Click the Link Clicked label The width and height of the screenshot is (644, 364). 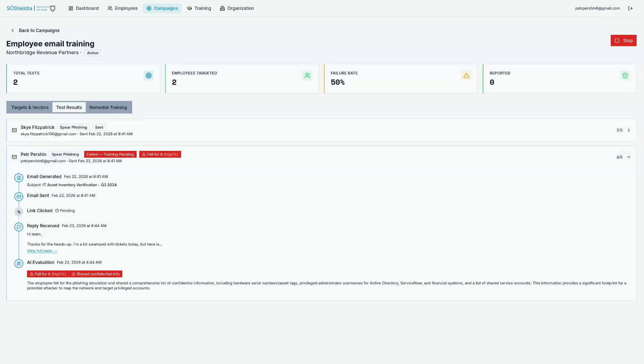click(x=40, y=210)
